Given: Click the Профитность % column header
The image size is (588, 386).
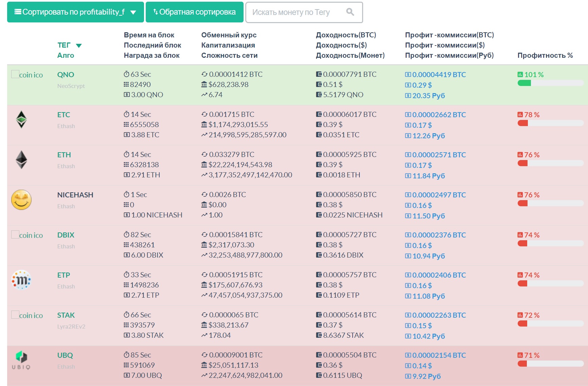Looking at the screenshot, I should click(545, 55).
